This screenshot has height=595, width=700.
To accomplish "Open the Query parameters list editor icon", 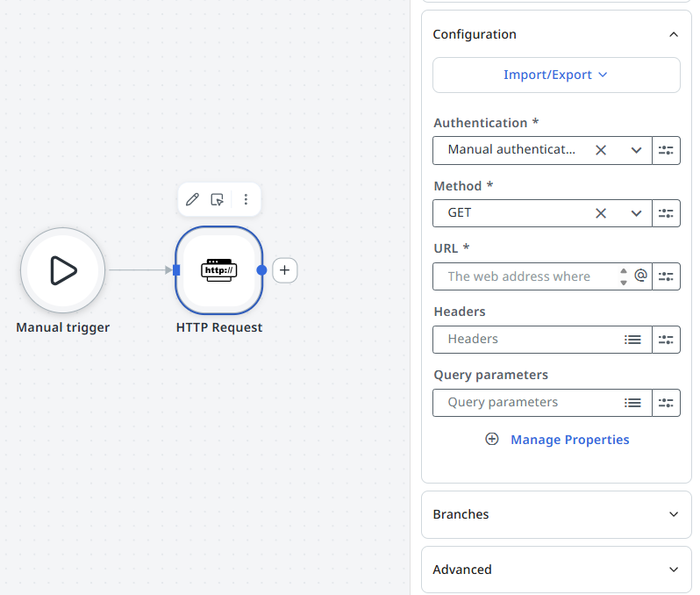I will 632,403.
